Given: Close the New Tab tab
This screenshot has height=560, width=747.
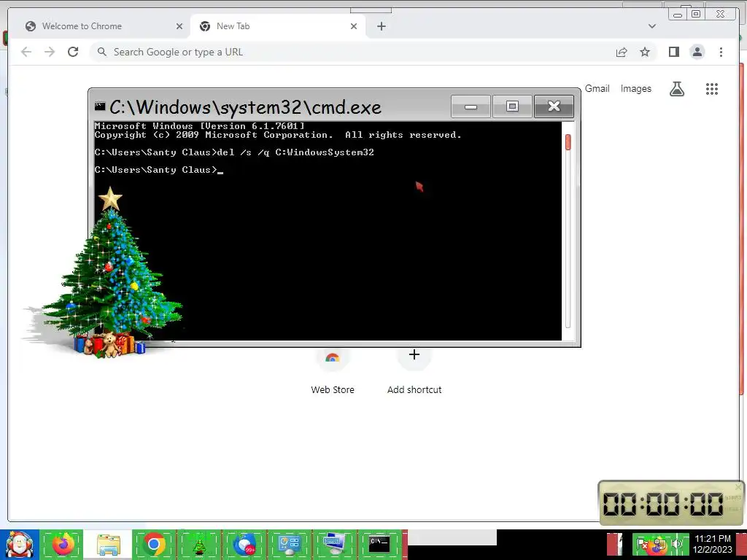Looking at the screenshot, I should pos(354,27).
